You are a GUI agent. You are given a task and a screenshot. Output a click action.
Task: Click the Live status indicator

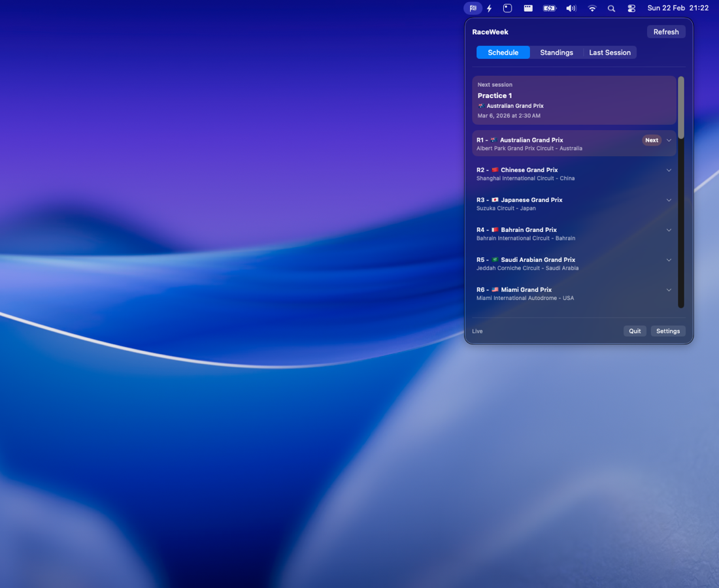(477, 331)
